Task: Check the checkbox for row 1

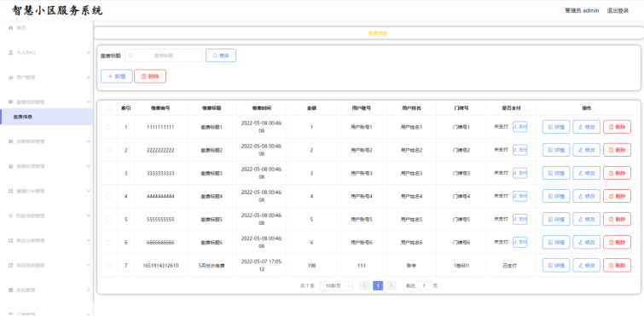Action: click(109, 127)
